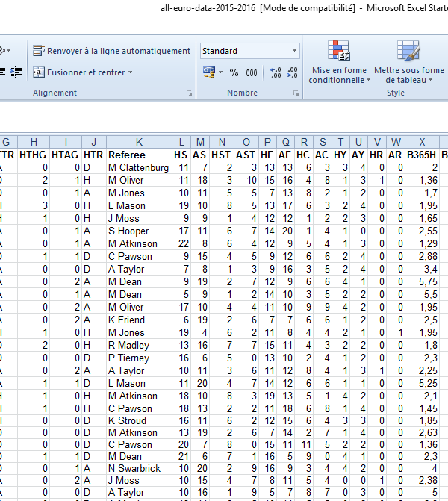The width and height of the screenshot is (448, 501).
Task: Open the Fusionner et centrer dropdown arrow
Action: pyautogui.click(x=131, y=72)
